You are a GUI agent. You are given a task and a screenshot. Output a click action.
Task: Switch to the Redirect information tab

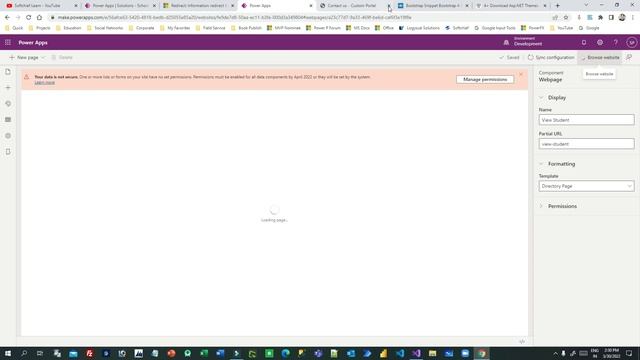[x=199, y=6]
